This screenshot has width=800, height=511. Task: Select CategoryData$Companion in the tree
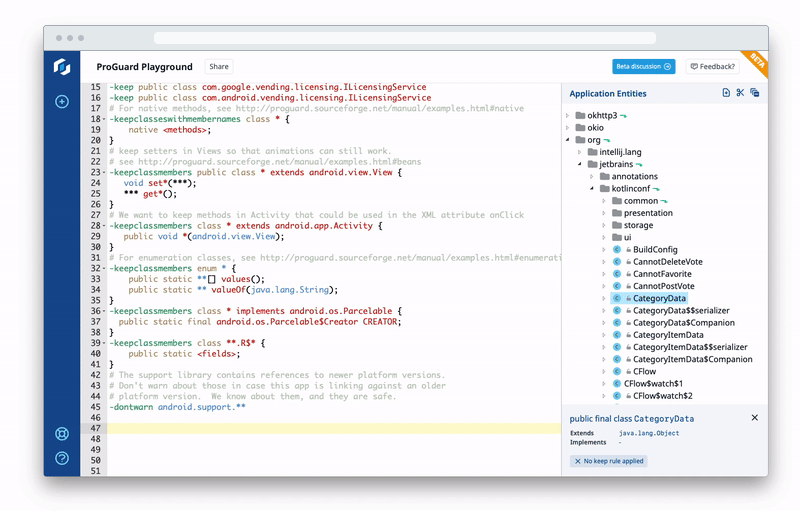[684, 323]
